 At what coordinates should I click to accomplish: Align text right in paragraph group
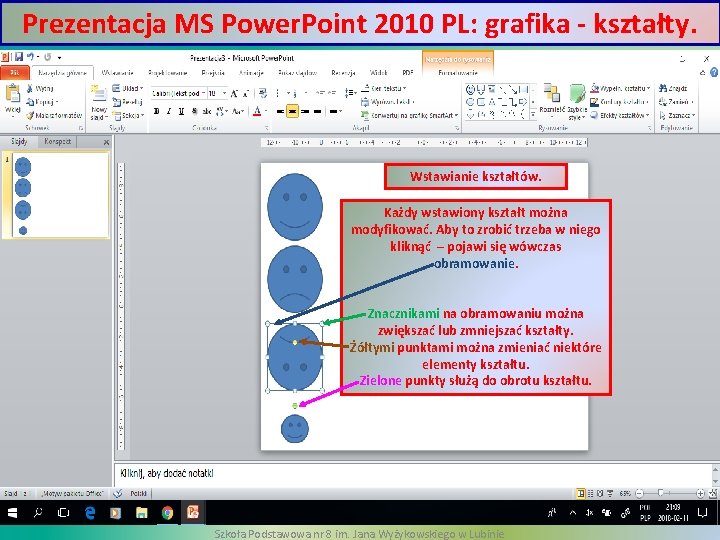[305, 111]
